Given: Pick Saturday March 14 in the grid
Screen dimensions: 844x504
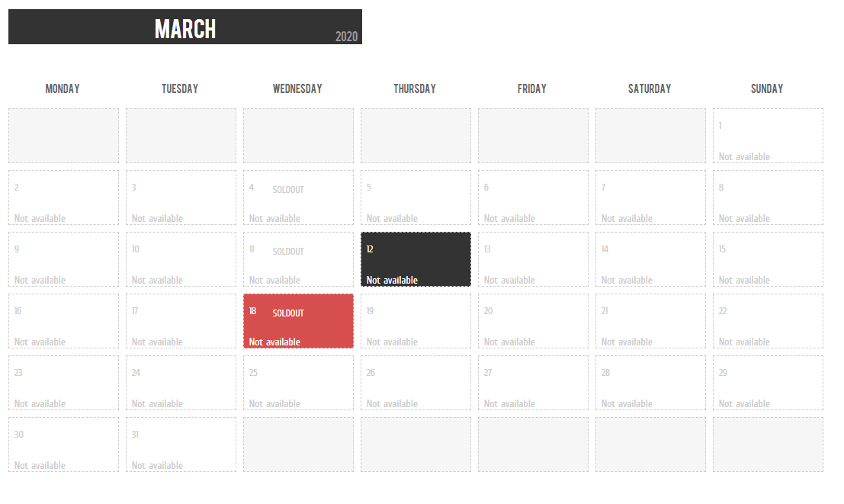Looking at the screenshot, I should 650,259.
